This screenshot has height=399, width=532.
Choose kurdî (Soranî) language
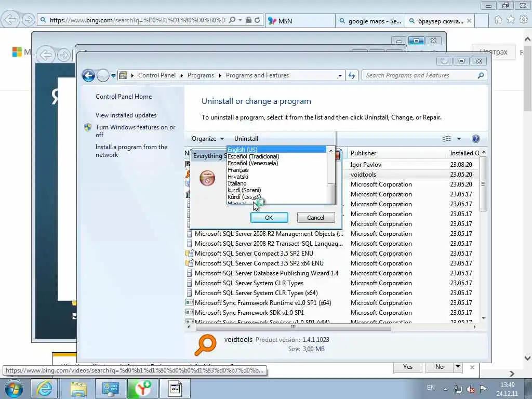[x=244, y=190]
